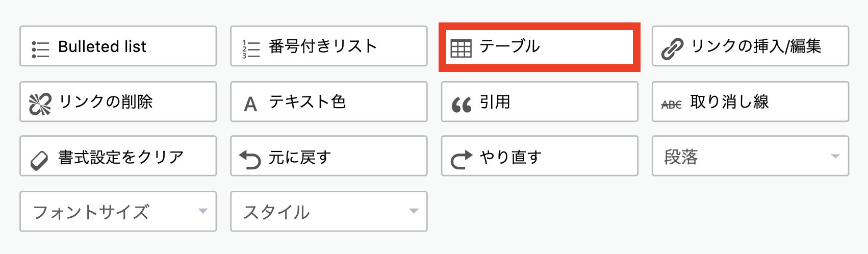Click the chain link insert icon
The image size is (868, 254).
[672, 49]
